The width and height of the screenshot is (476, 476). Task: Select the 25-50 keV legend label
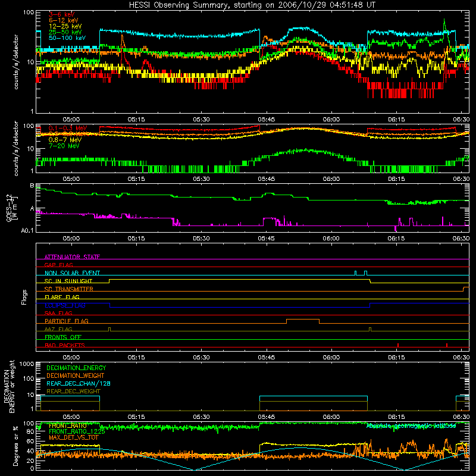click(x=65, y=32)
